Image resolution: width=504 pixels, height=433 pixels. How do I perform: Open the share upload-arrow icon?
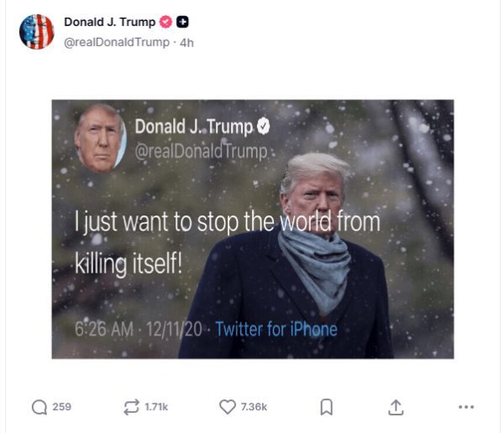tap(396, 407)
